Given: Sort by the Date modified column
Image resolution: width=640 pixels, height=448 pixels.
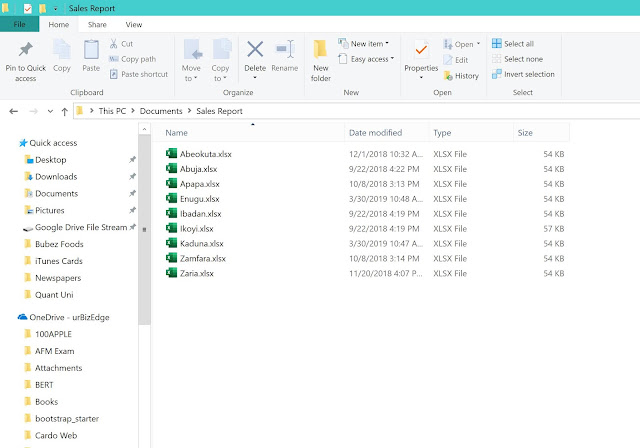Looking at the screenshot, I should [376, 133].
